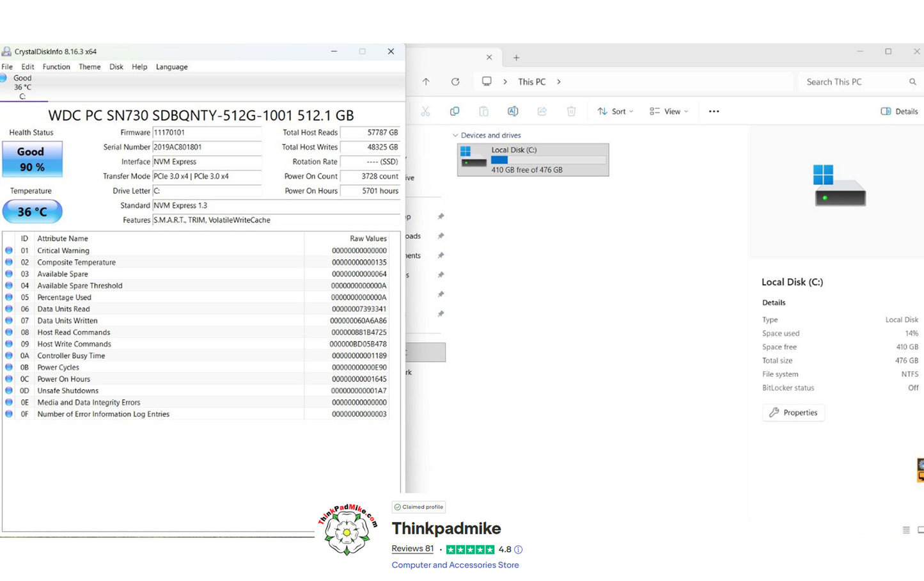Image resolution: width=924 pixels, height=581 pixels.
Task: Open the Sort dropdown menu
Action: pos(615,111)
